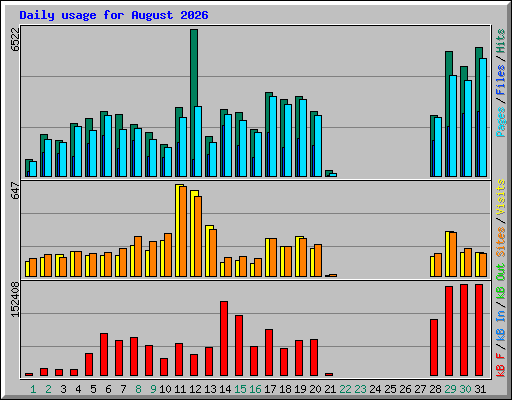Click day 8 on the x-axis

(x=138, y=389)
